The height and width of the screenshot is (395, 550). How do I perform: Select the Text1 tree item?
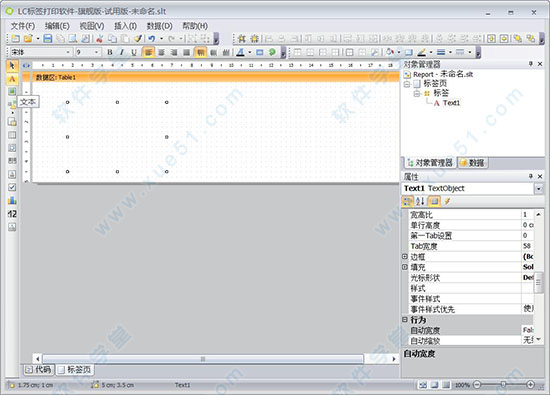451,103
